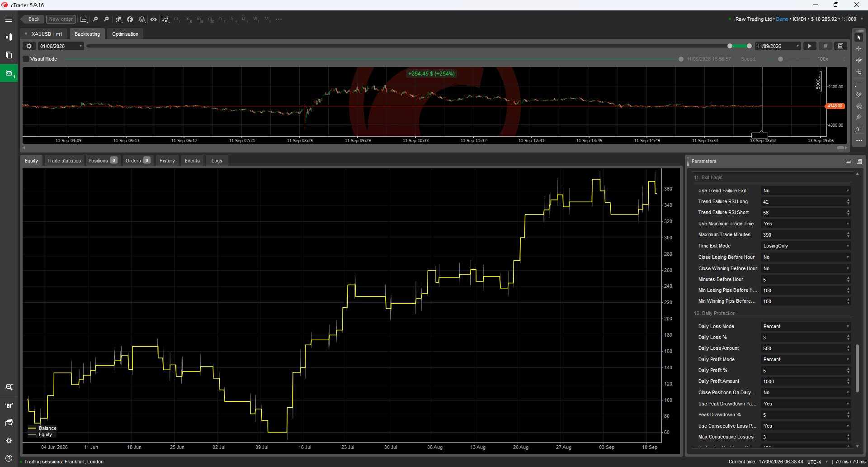This screenshot has width=868, height=467.
Task: Click the zoom out magnifier icon
Action: (95, 19)
